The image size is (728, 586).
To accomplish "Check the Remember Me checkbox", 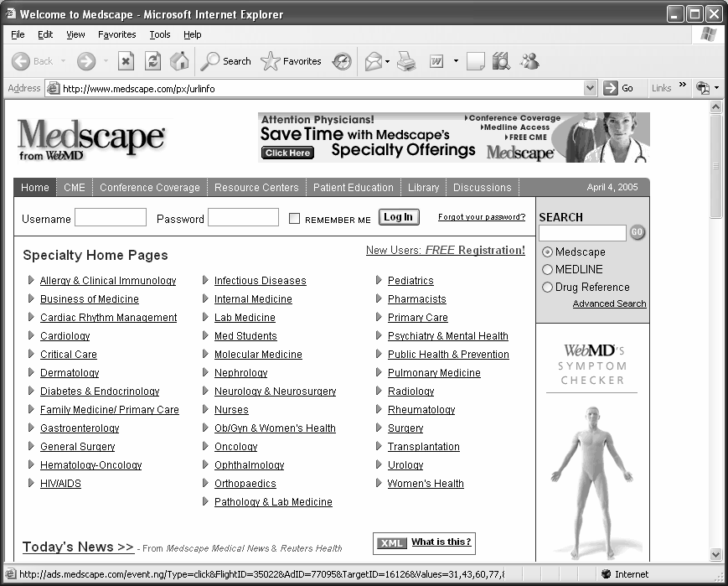I will pyautogui.click(x=294, y=219).
